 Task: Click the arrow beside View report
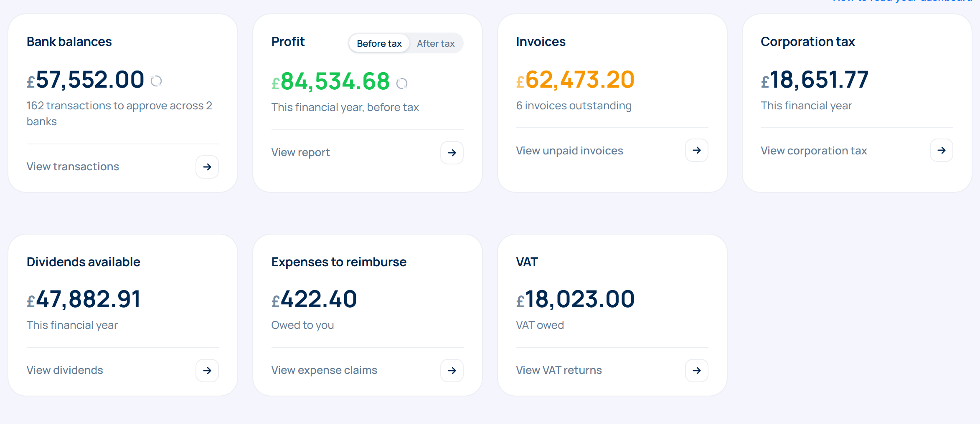point(452,153)
